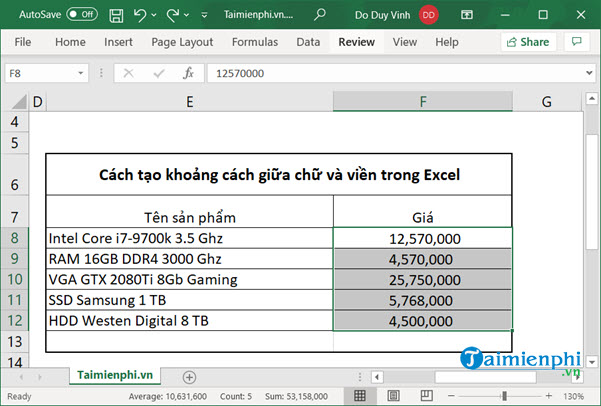Click the Insert Function fx icon
This screenshot has width=601, height=406.
[x=188, y=73]
